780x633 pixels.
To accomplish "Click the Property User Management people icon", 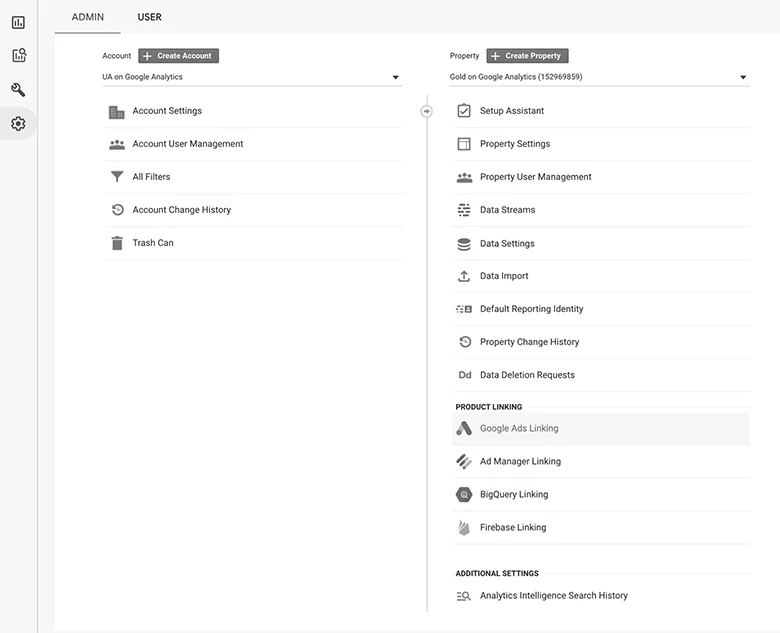I will pos(464,178).
